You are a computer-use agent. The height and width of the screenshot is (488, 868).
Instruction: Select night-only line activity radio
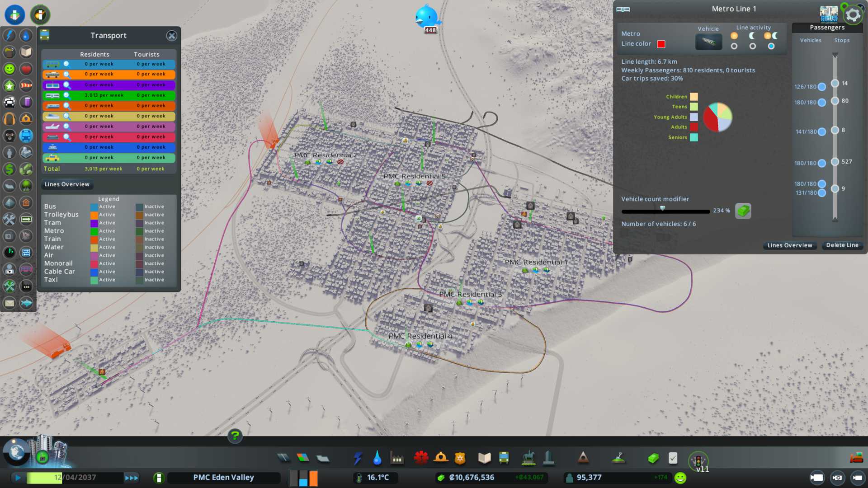click(752, 46)
